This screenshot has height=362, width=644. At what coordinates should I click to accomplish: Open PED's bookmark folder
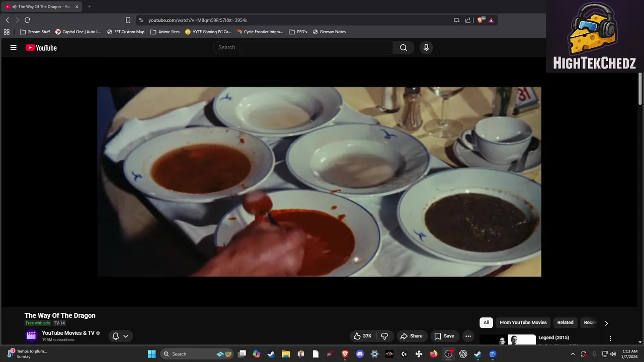coord(298,32)
